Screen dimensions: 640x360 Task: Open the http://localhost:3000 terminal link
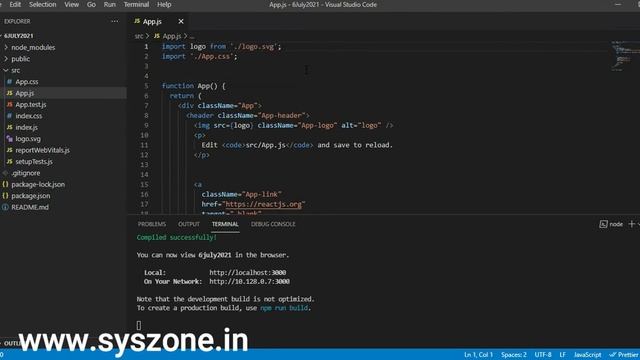[x=248, y=273]
